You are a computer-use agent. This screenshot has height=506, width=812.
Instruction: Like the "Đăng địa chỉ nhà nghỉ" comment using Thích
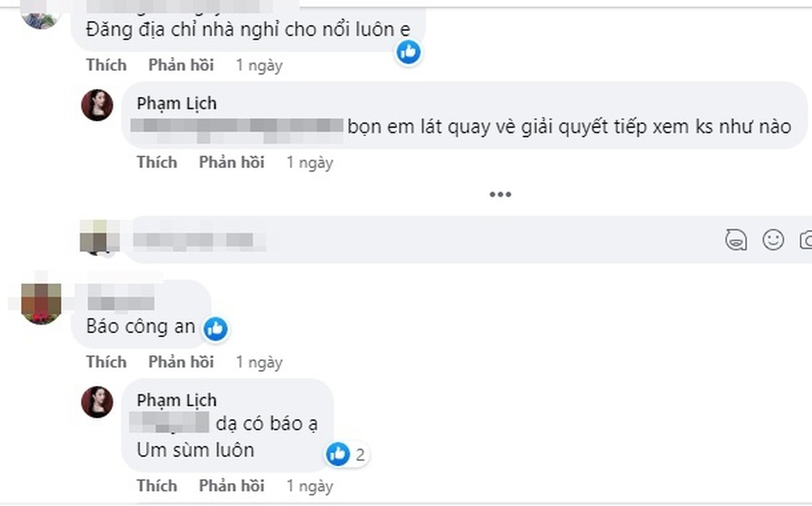[x=106, y=65]
